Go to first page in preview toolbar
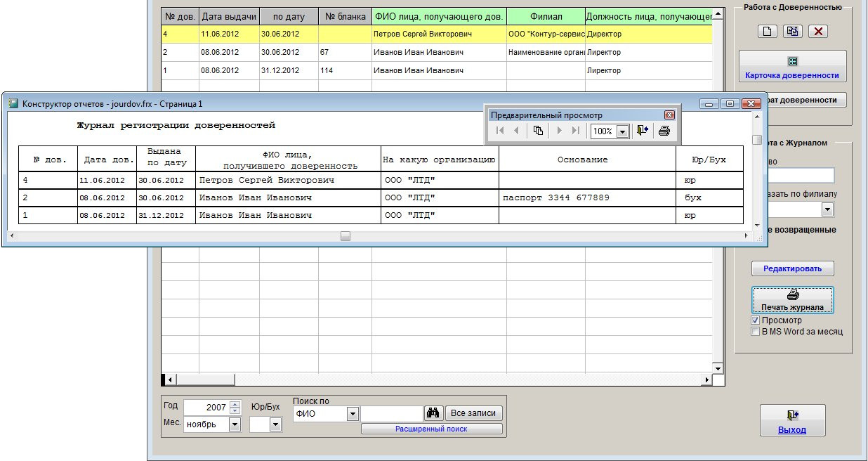 tap(500, 131)
